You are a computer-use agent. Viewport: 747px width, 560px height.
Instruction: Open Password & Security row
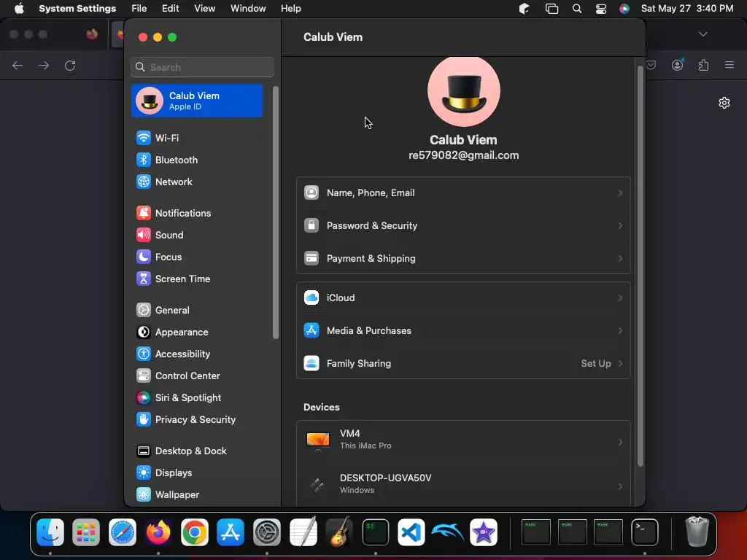463,226
